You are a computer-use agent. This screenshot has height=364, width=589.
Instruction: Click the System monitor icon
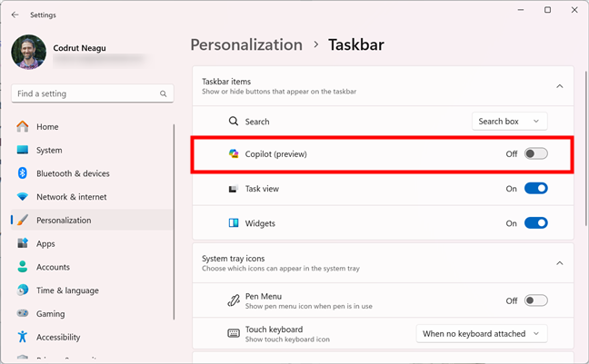click(23, 150)
